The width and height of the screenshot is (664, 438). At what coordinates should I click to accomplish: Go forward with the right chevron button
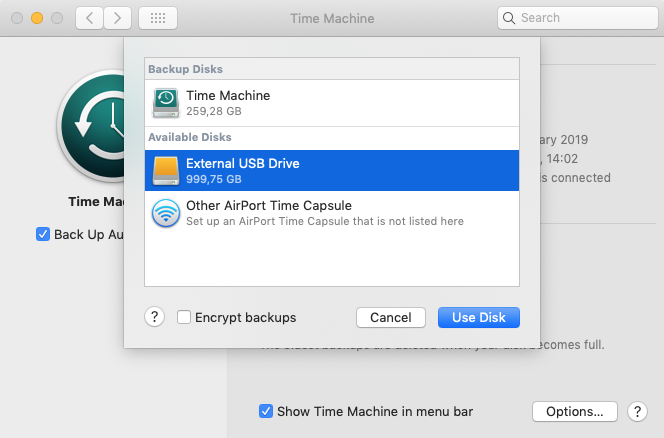point(118,18)
